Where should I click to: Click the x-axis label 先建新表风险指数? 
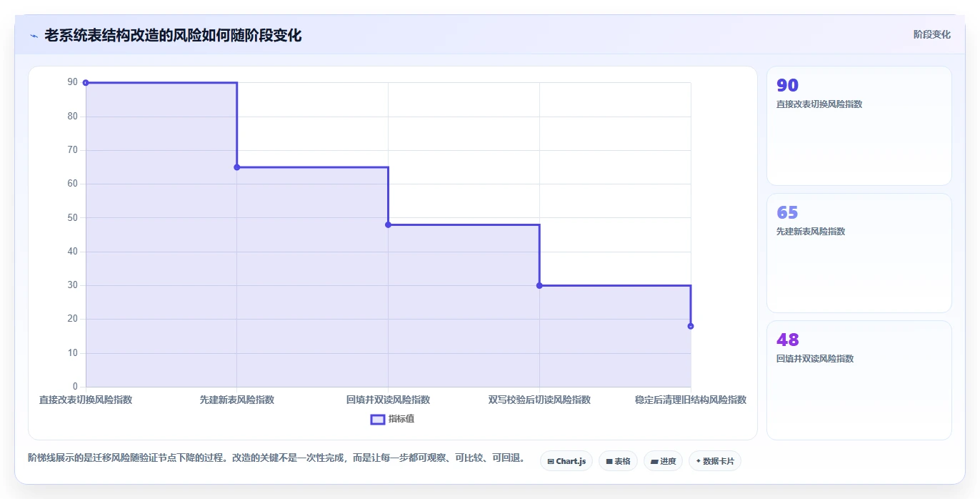pos(237,400)
